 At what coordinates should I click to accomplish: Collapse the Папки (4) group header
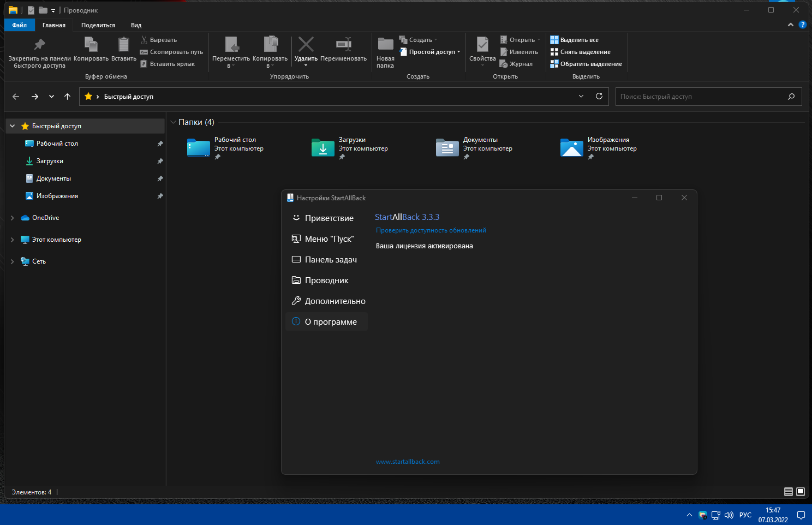(x=173, y=122)
